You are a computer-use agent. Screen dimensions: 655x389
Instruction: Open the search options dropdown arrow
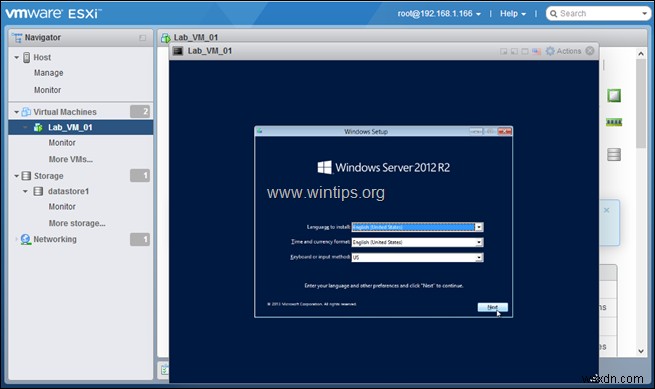click(645, 14)
